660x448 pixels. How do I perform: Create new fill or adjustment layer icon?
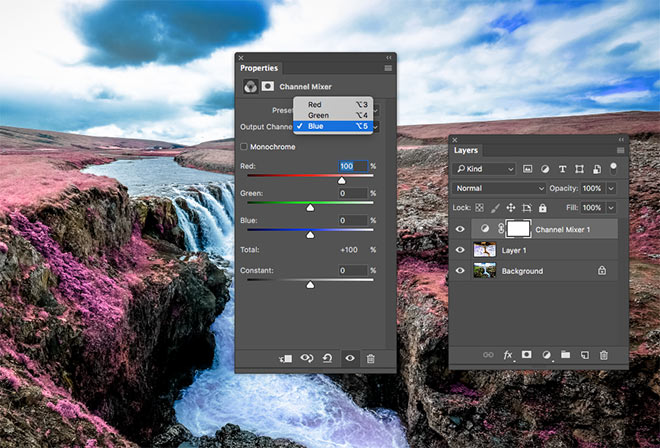point(546,355)
